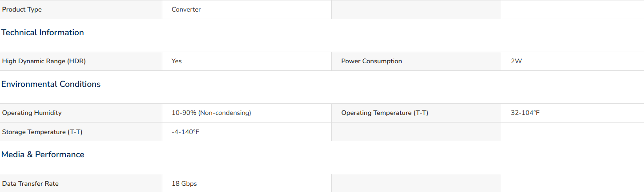Click the Technical Information section heading

[x=43, y=33]
